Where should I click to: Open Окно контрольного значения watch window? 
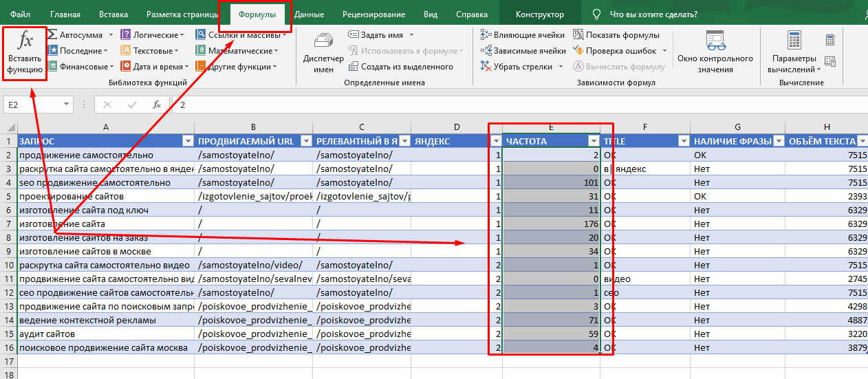[715, 53]
